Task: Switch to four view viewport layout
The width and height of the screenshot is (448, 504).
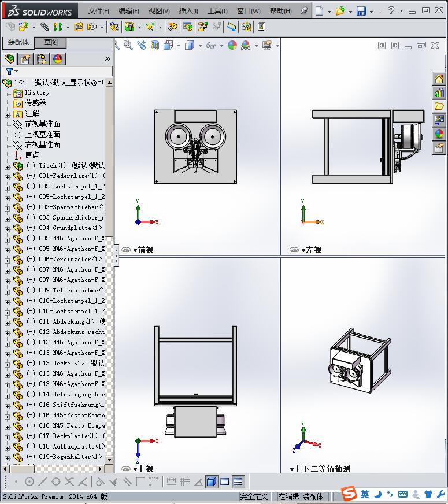Action: tap(238, 481)
